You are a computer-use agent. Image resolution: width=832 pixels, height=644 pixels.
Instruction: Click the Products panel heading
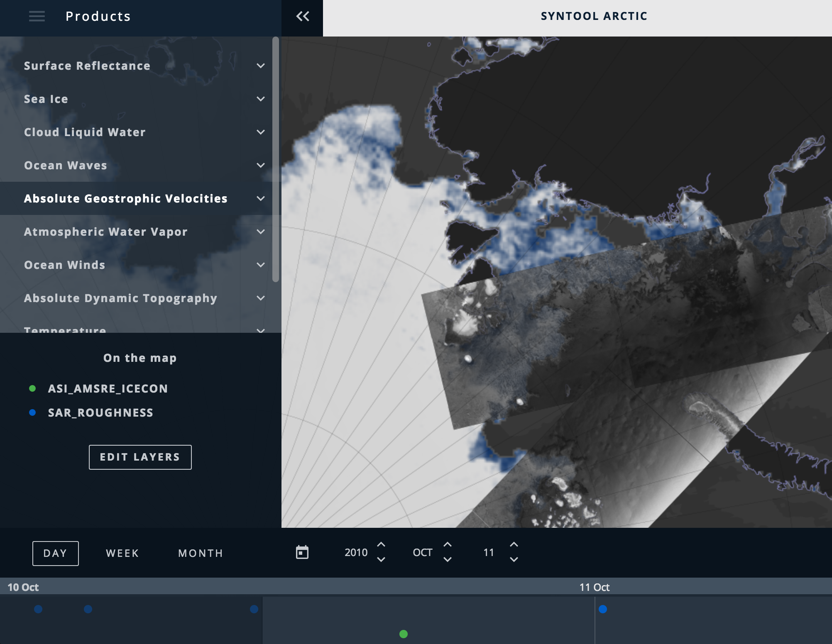(x=98, y=16)
